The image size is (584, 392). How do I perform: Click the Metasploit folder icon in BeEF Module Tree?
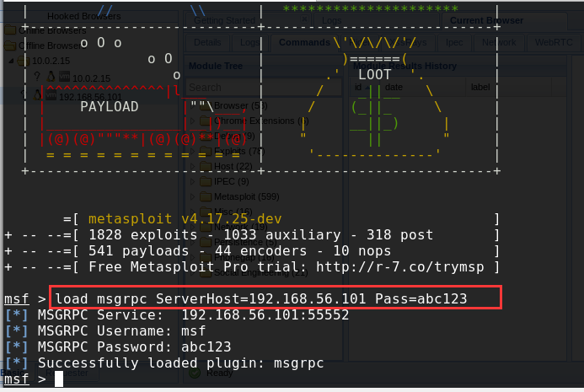pyautogui.click(x=206, y=196)
